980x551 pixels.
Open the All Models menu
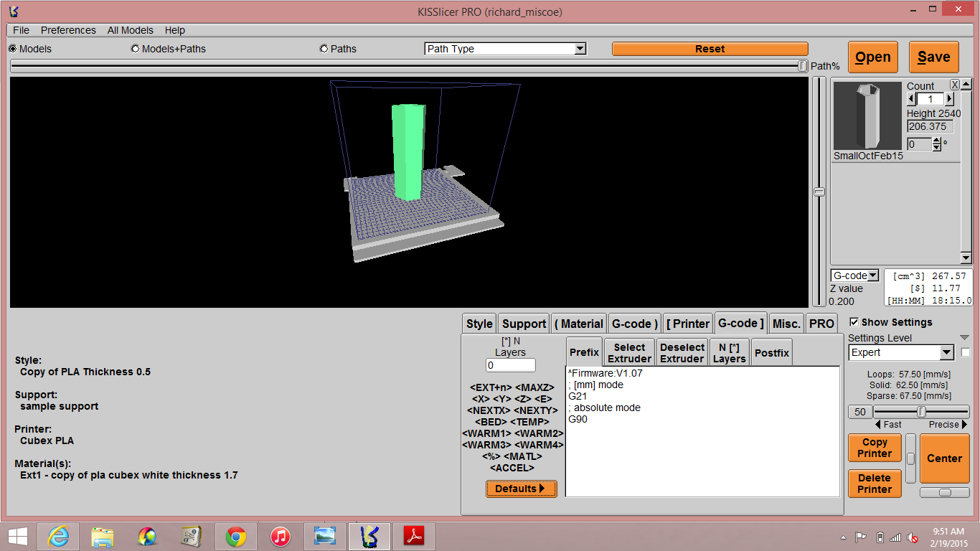coord(131,30)
